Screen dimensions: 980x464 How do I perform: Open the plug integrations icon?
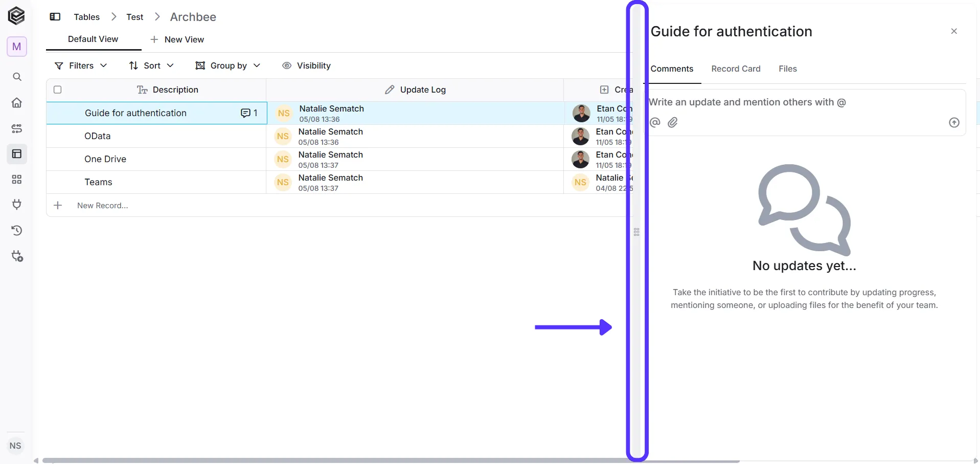click(x=17, y=205)
